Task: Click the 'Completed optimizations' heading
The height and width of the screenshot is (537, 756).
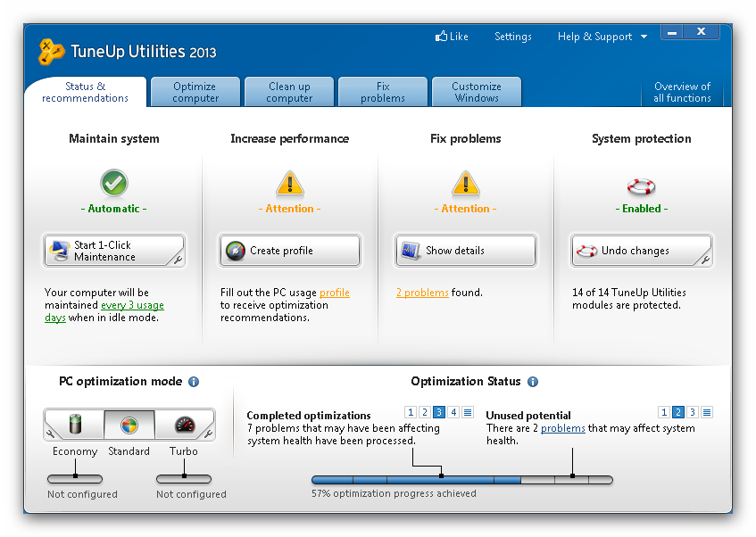Action: [x=309, y=416]
